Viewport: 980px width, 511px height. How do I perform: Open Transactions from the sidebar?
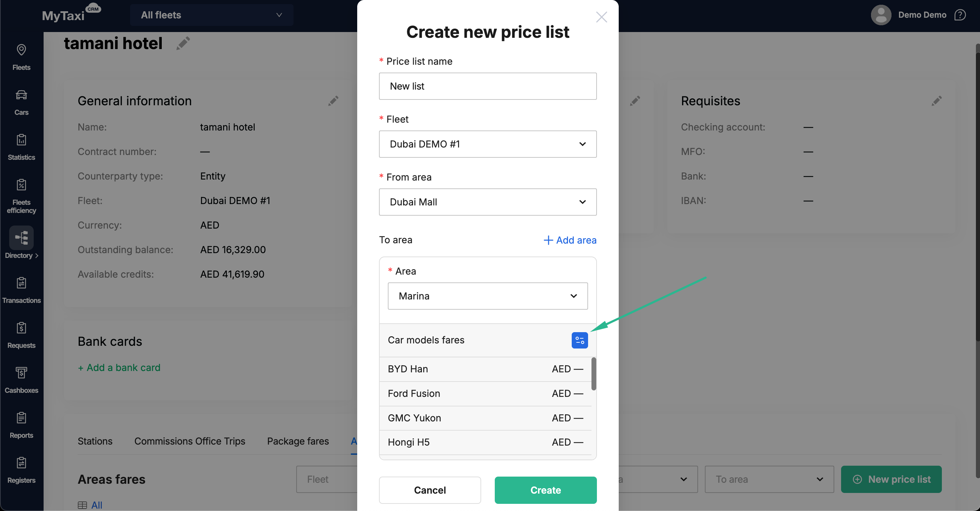coord(21,290)
